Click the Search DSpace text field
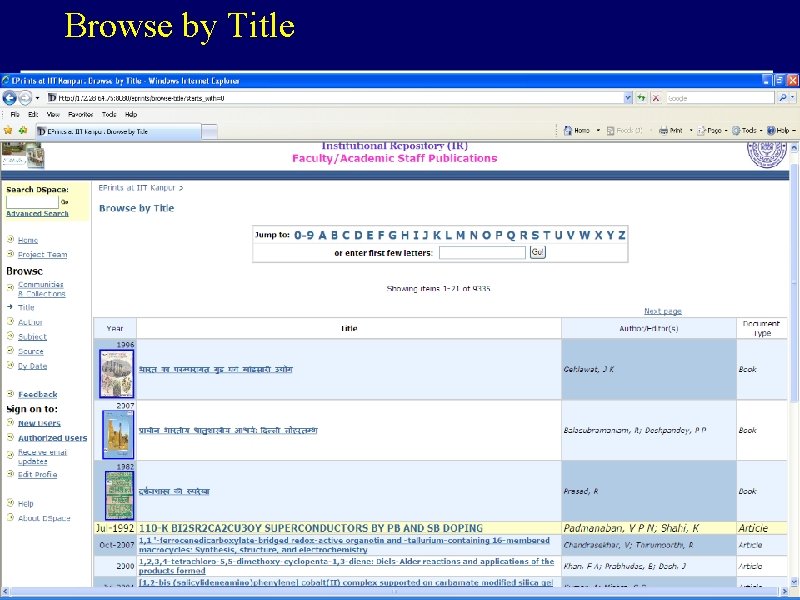Viewport: 800px width, 600px height. (x=32, y=202)
